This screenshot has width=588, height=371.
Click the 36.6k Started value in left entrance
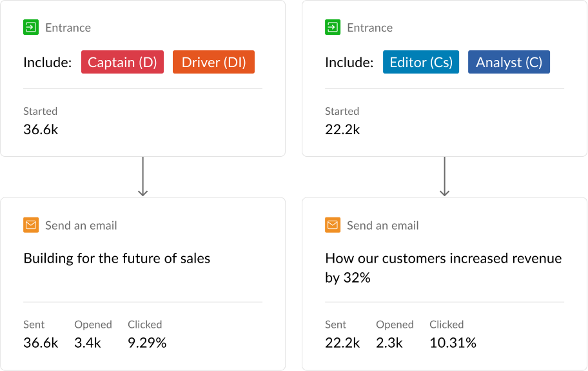41,130
